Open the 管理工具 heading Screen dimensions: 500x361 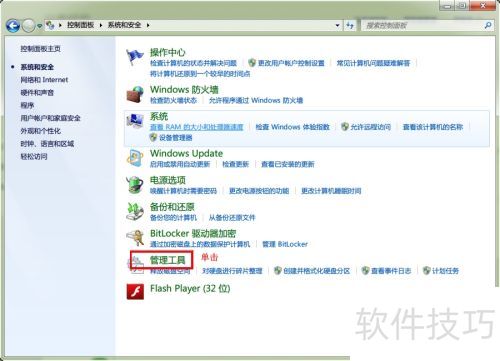(x=168, y=260)
